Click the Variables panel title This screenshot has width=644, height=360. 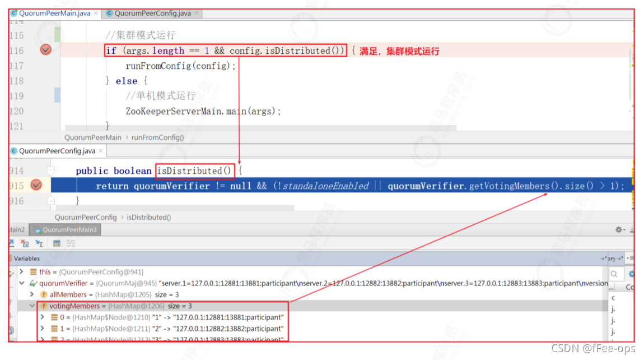[x=27, y=259]
